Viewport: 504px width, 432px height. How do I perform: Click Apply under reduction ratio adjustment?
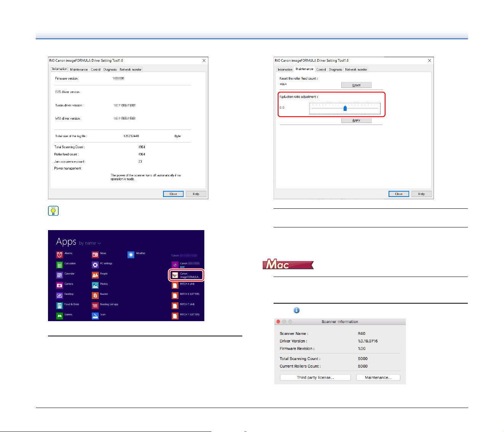[x=356, y=120]
